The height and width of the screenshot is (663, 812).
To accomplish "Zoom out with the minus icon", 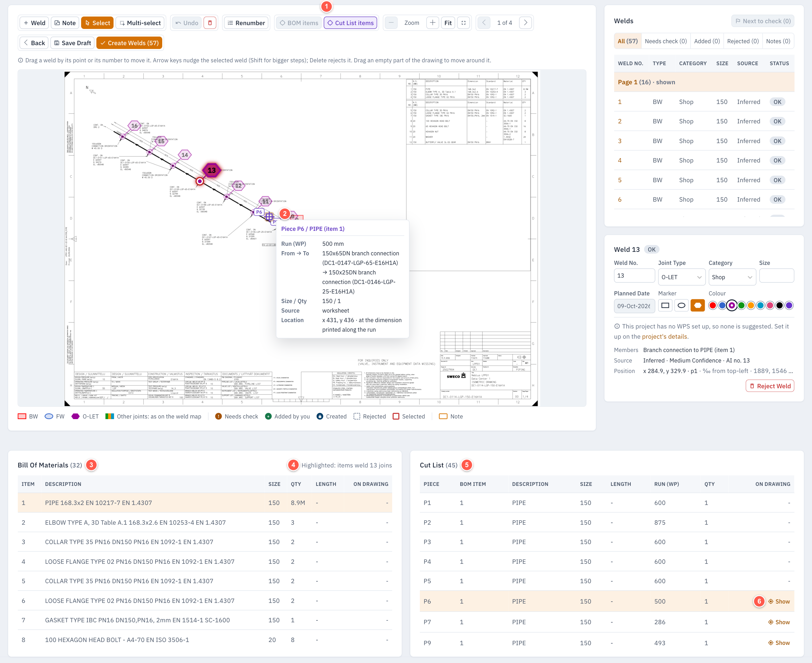I will coord(391,23).
